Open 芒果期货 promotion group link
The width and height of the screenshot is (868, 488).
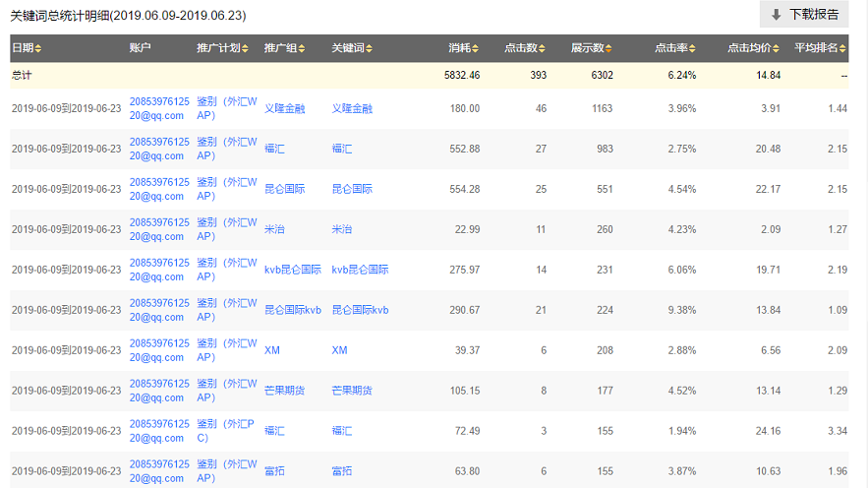click(x=284, y=391)
